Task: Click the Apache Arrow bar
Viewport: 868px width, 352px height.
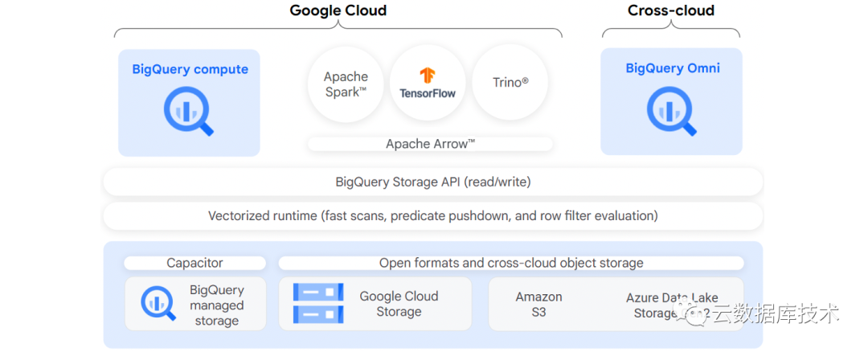Action: [430, 144]
